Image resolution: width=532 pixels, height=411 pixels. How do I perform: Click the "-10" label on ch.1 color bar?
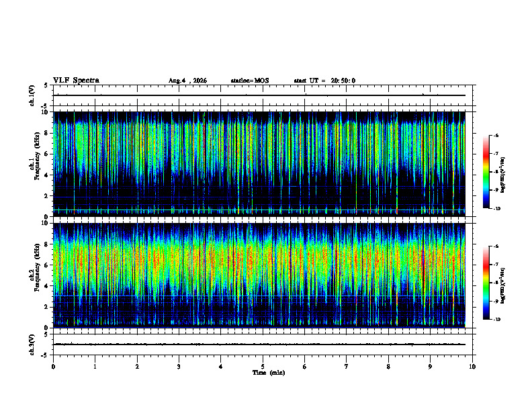pos(496,209)
